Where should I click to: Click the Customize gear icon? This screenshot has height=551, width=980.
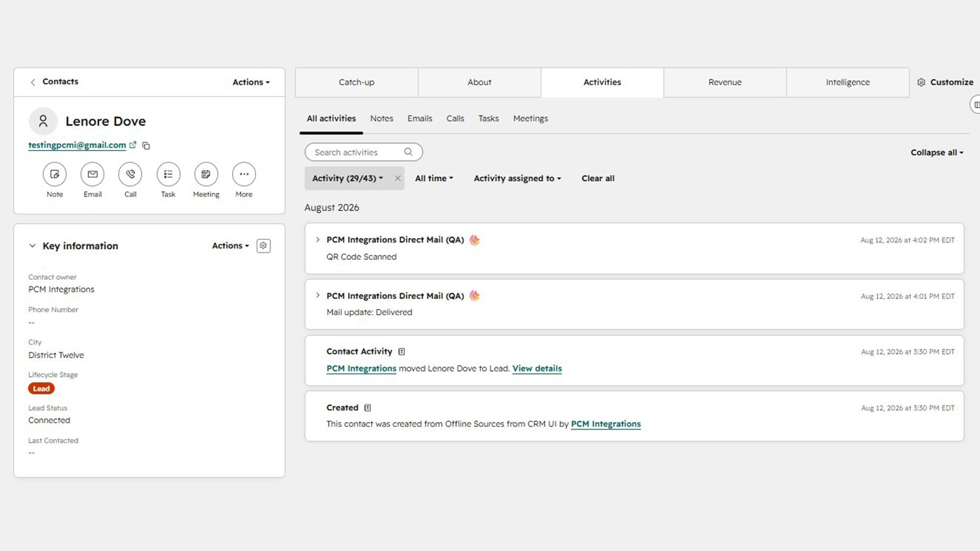[921, 82]
